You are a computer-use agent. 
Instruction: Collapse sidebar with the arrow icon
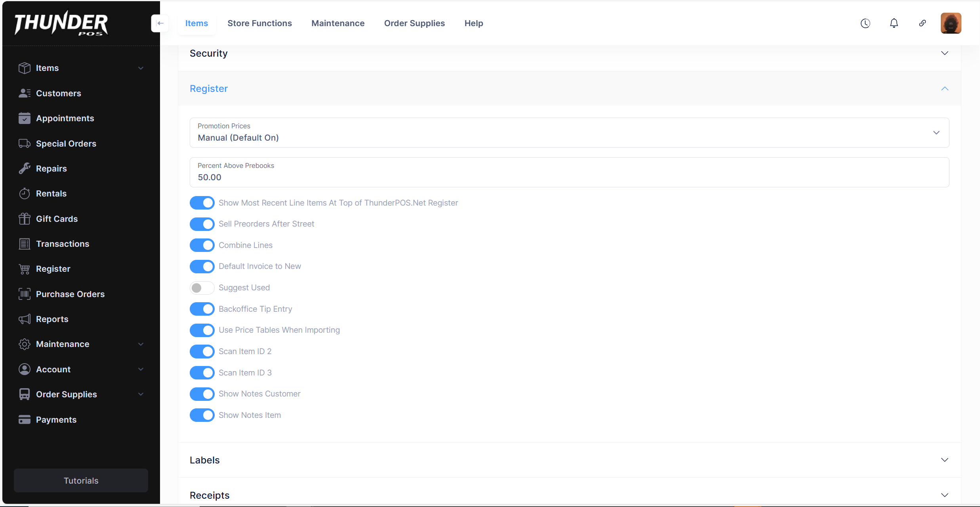tap(160, 23)
